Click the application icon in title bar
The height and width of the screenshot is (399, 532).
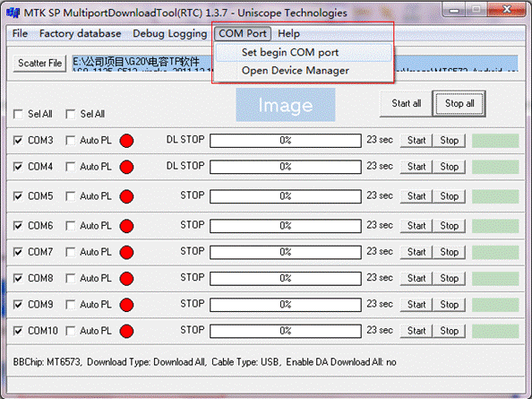pyautogui.click(x=13, y=13)
